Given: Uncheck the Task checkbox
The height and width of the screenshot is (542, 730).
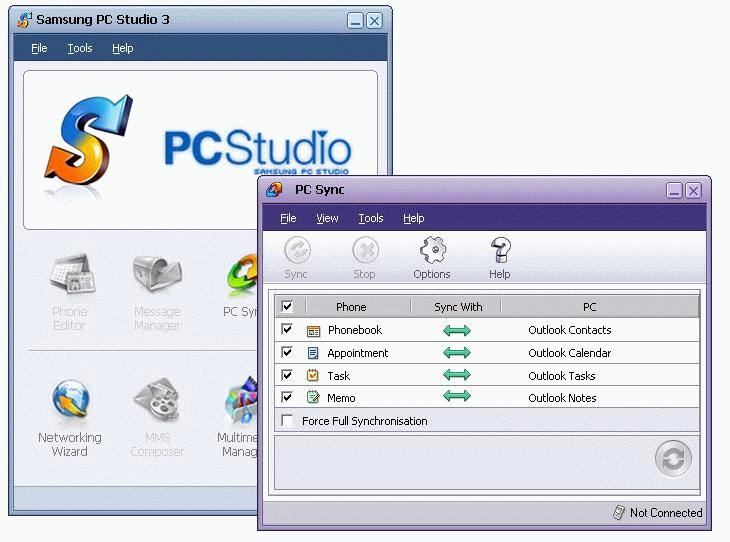Looking at the screenshot, I should [x=287, y=374].
